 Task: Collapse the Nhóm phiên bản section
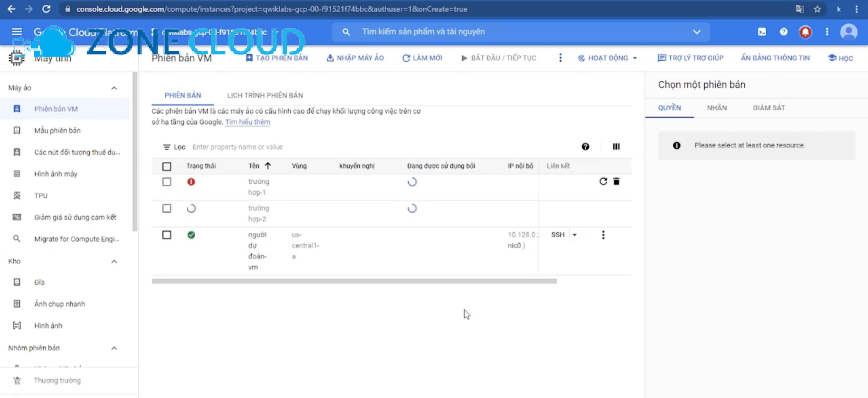(x=114, y=348)
